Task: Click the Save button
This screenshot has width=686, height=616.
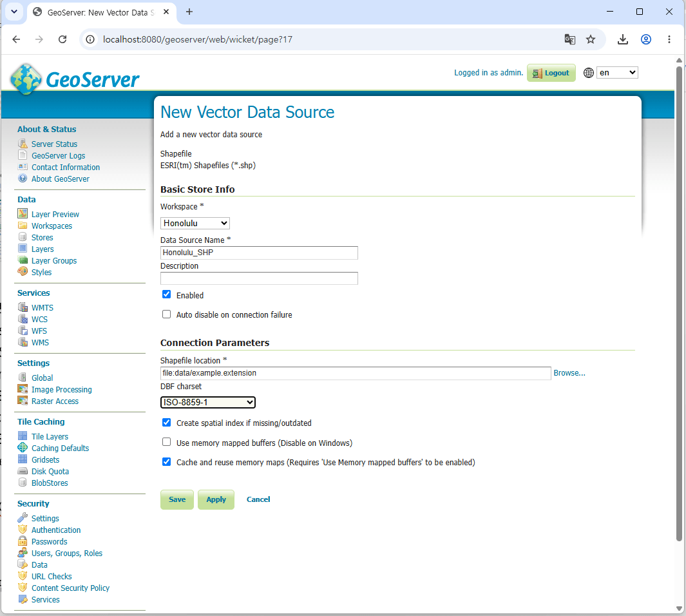Action: click(x=177, y=499)
